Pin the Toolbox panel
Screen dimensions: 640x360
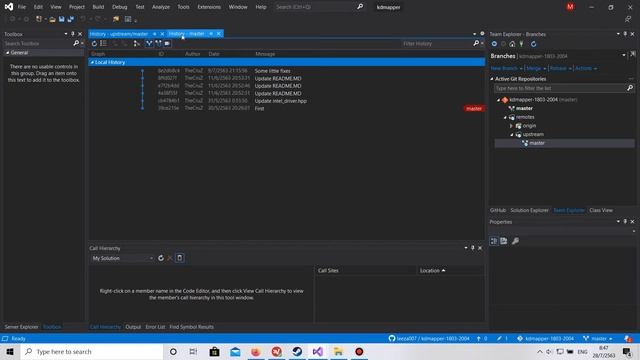73,34
